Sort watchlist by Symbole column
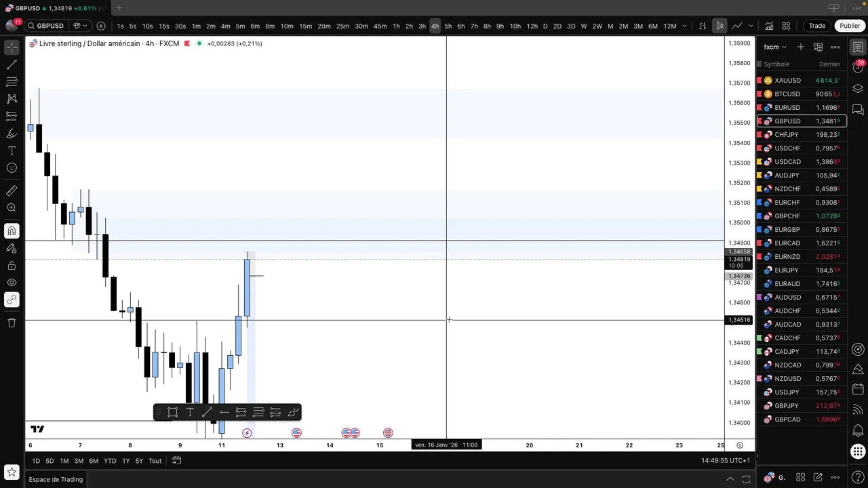The height and width of the screenshot is (488, 868). coord(776,64)
